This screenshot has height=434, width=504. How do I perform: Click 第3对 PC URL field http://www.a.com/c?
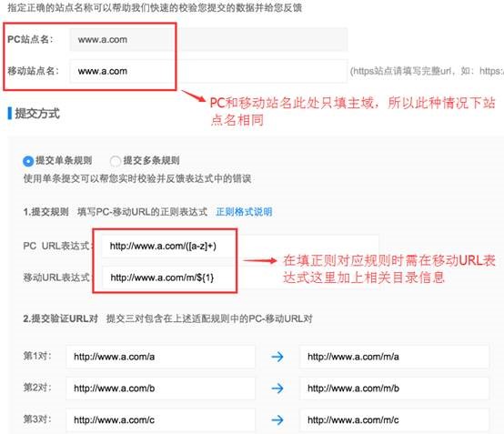click(160, 419)
